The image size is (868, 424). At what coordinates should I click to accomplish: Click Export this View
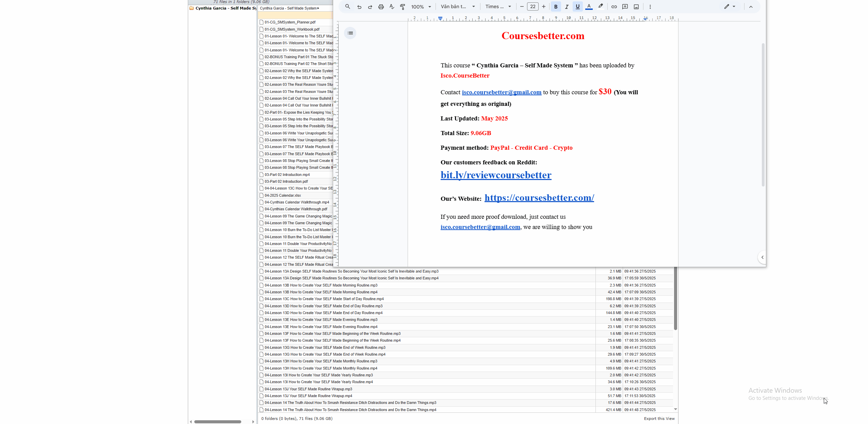pyautogui.click(x=659, y=419)
